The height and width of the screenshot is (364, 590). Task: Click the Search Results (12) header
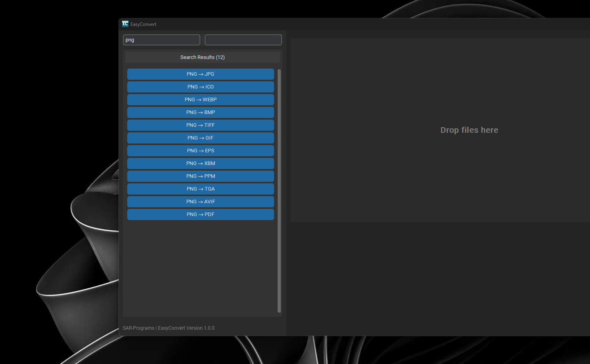202,57
